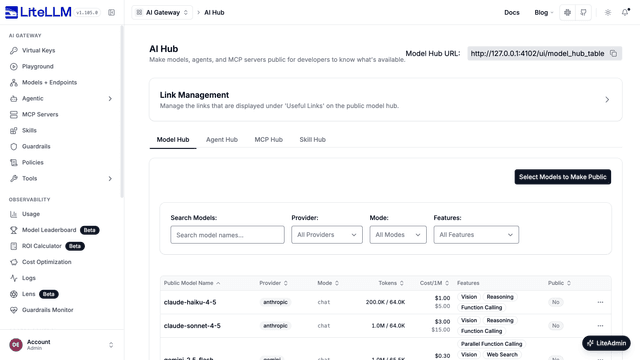Open Cost Optimization
Screen dimensions: 640x360
[47, 262]
